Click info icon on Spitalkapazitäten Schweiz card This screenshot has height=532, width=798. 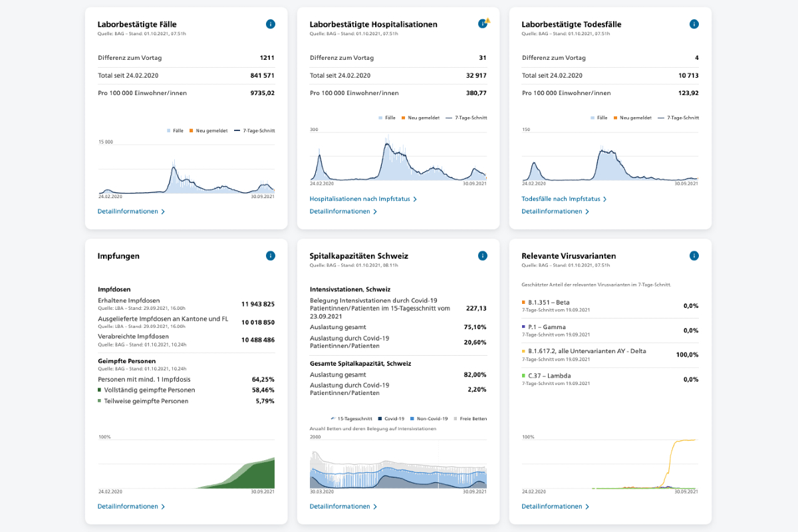click(x=483, y=255)
